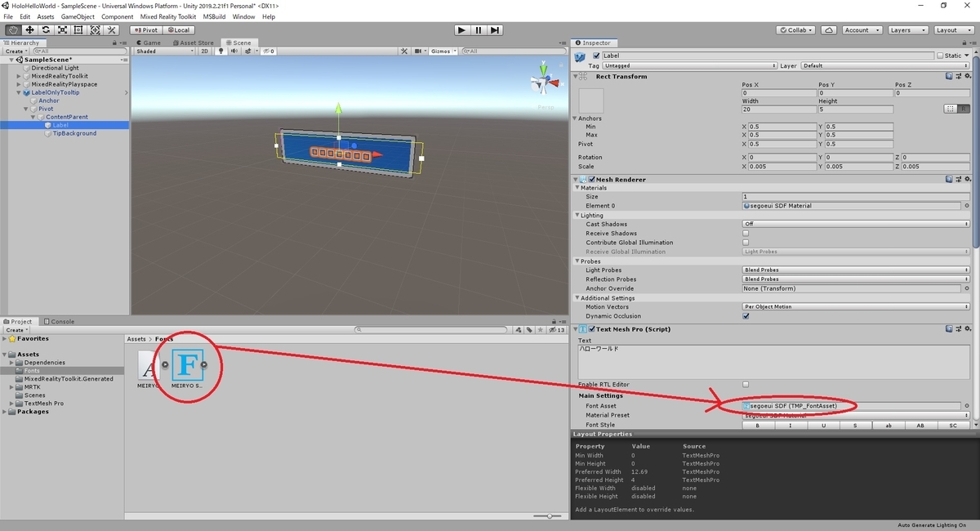Select the Rect tool in the toolbar

point(78,30)
